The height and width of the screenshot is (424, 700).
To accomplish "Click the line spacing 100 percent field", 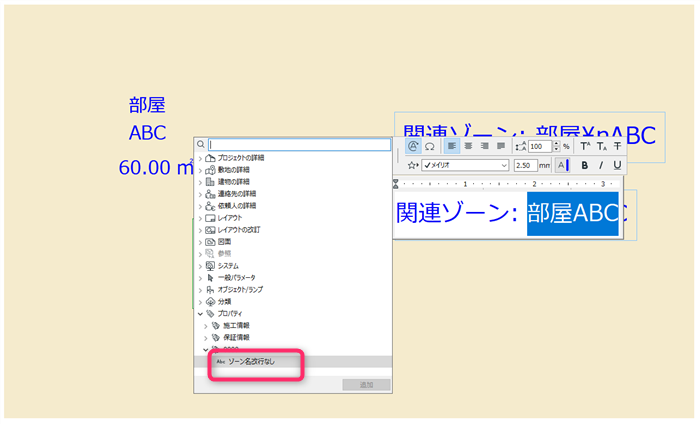I will 540,146.
